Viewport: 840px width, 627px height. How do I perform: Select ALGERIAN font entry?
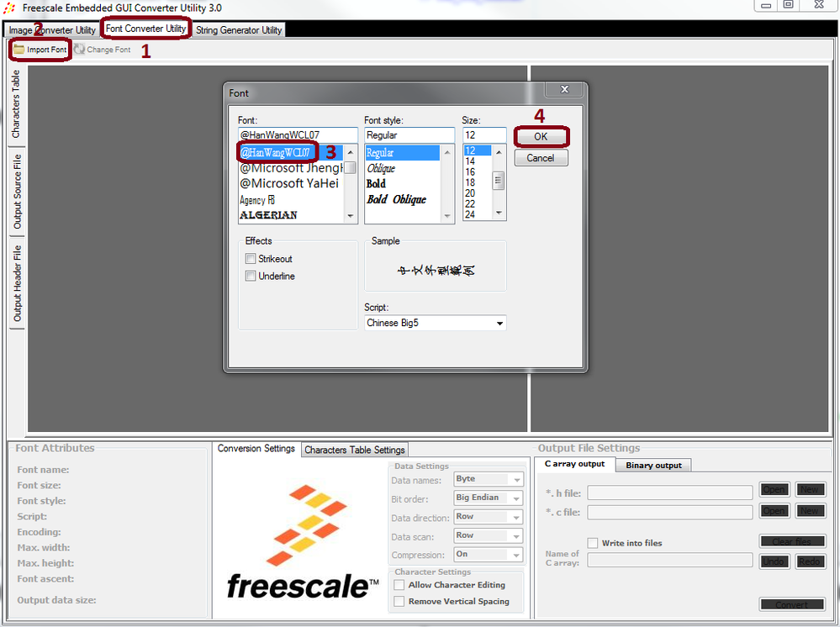[268, 215]
